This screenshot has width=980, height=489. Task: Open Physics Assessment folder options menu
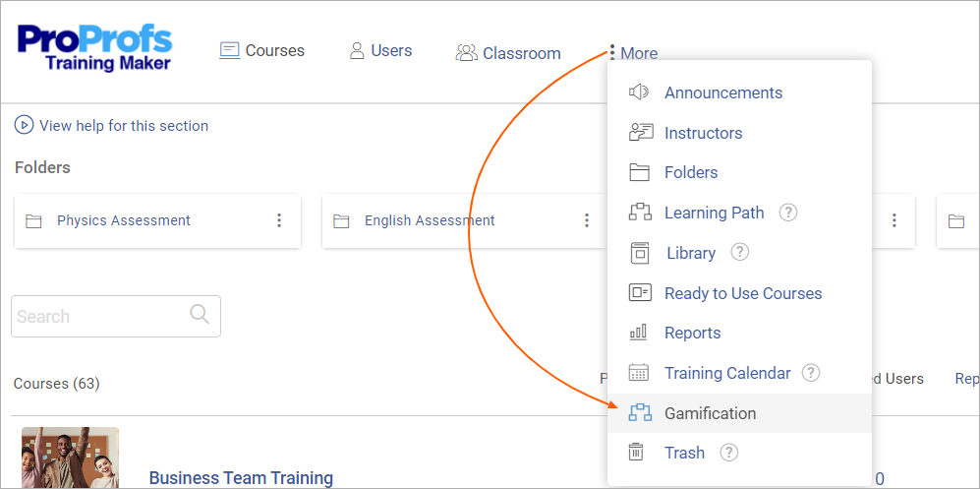pyautogui.click(x=279, y=220)
